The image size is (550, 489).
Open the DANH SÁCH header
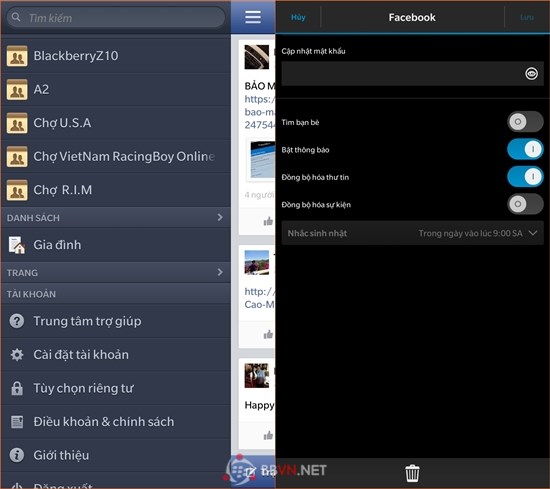pos(116,217)
